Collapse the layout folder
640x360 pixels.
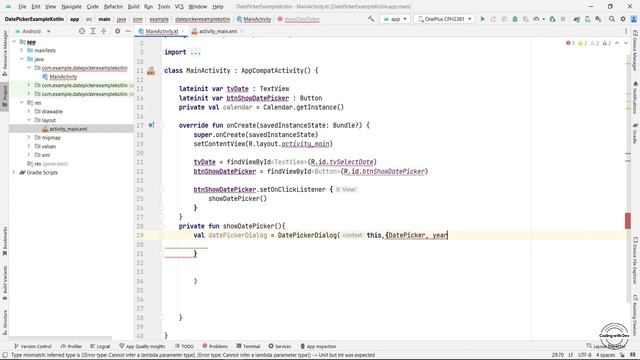(x=29, y=120)
